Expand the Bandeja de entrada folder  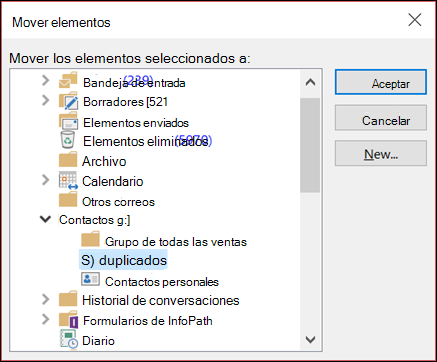(x=46, y=80)
